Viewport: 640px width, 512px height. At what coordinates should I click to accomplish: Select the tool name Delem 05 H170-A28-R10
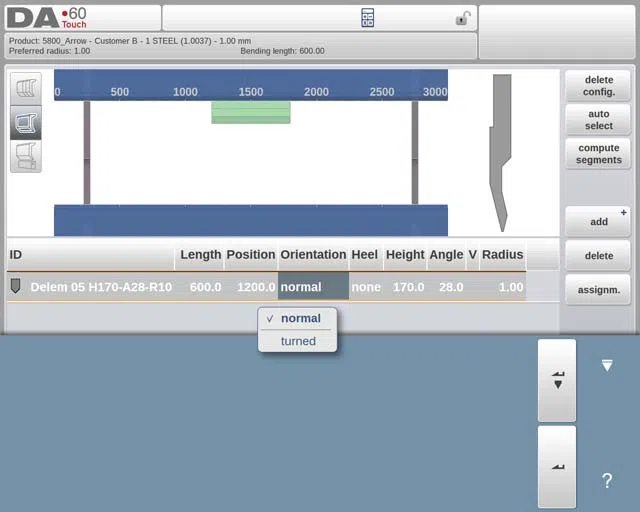101,287
